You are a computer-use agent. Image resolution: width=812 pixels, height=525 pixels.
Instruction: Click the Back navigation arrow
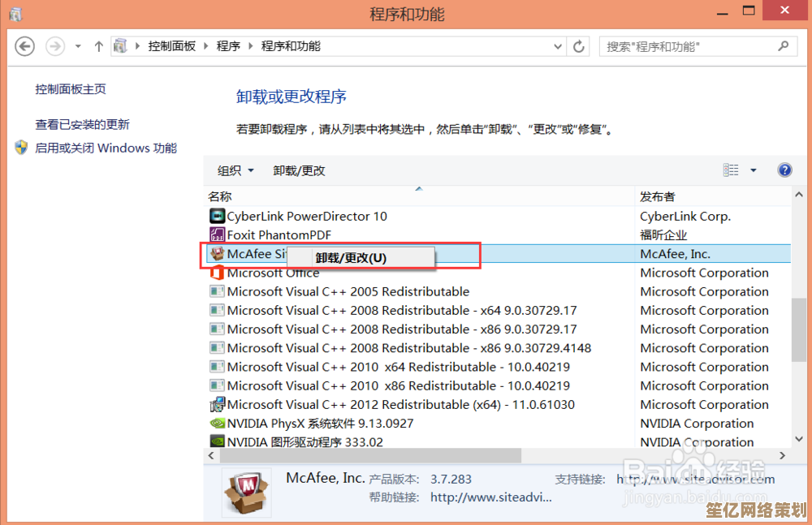[x=24, y=46]
